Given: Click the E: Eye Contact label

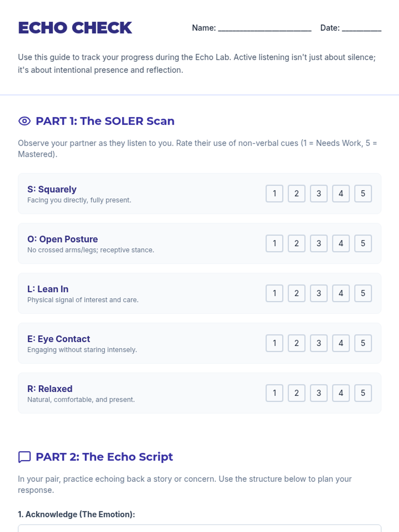Looking at the screenshot, I should tap(59, 339).
